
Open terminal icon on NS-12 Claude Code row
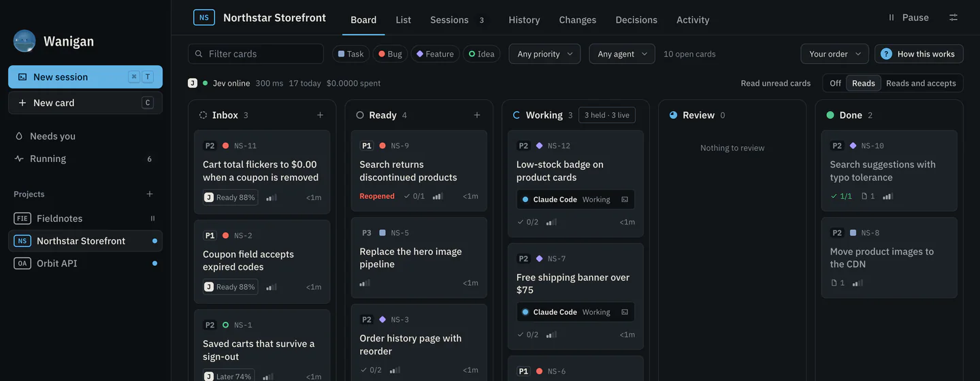(x=625, y=199)
